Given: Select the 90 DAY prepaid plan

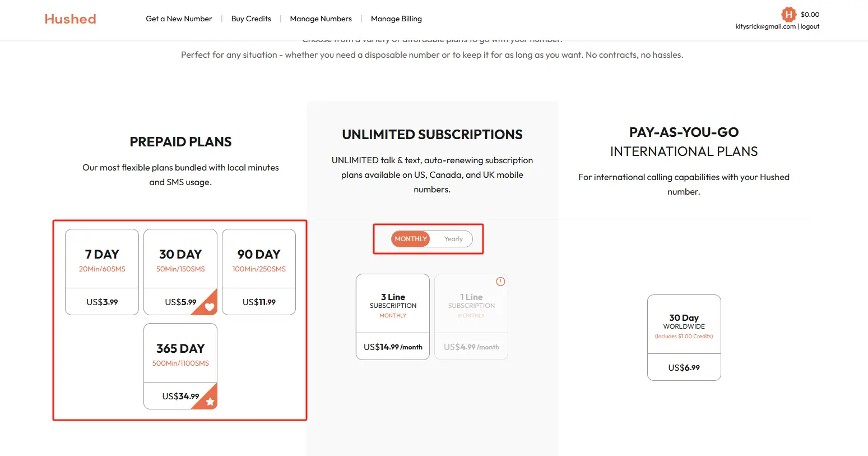Looking at the screenshot, I should click(x=259, y=272).
